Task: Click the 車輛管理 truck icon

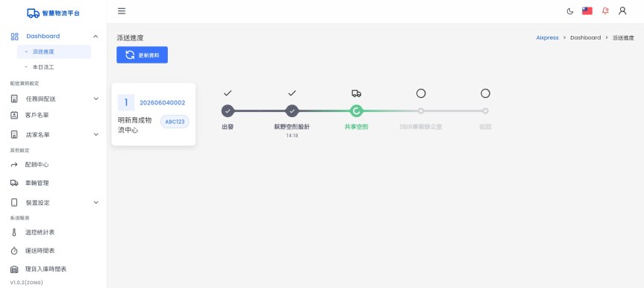Action: pyautogui.click(x=14, y=183)
